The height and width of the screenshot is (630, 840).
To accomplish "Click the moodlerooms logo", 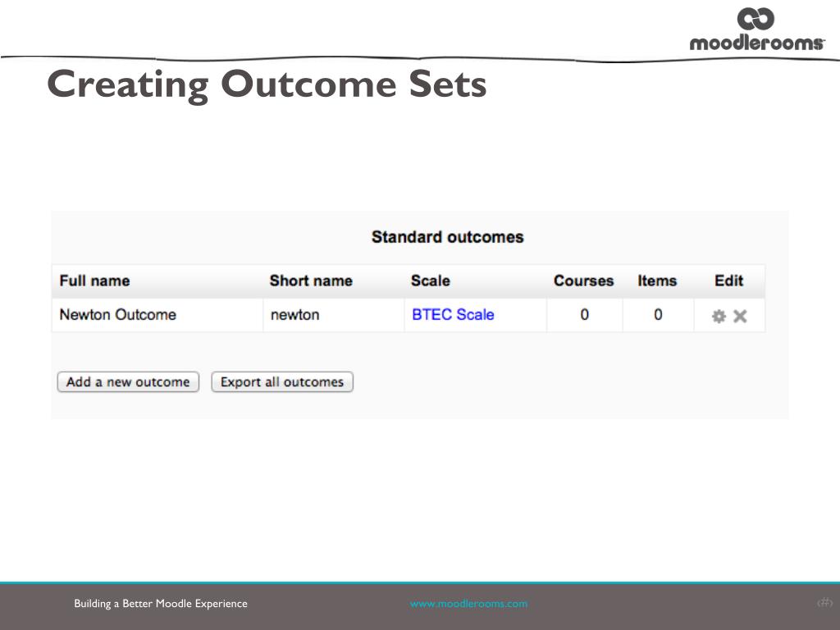I will click(756, 29).
